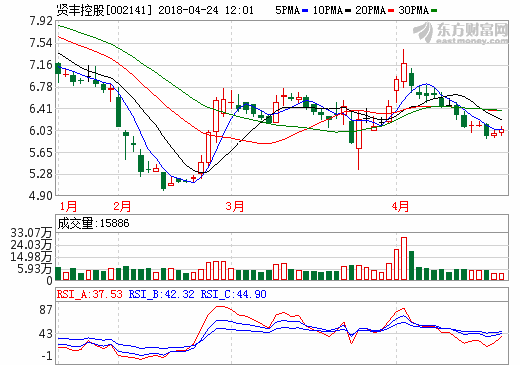Click the 87 RSI axis label
This screenshot has width=520, height=365.
[46, 310]
